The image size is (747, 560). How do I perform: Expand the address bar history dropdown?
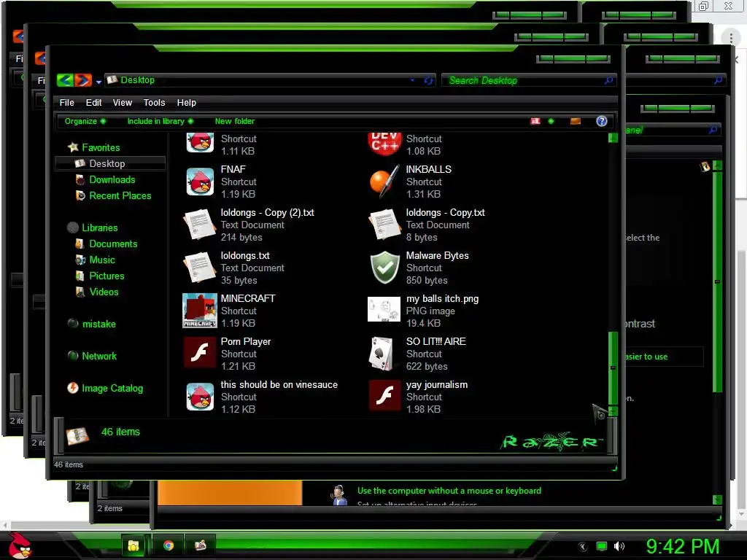[x=413, y=80]
